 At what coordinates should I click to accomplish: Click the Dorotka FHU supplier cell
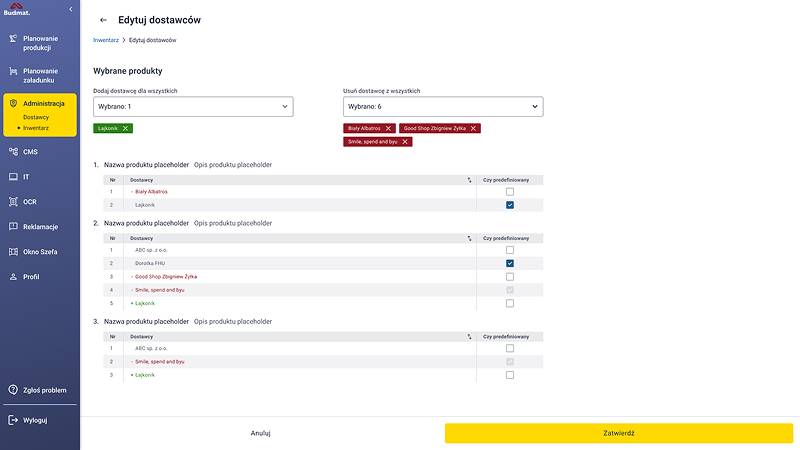[x=150, y=263]
